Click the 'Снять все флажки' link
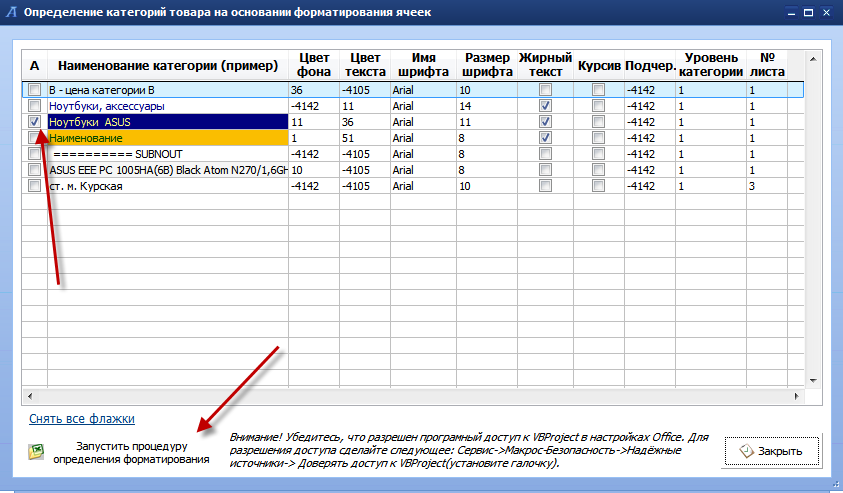Image resolution: width=843 pixels, height=493 pixels. click(82, 419)
